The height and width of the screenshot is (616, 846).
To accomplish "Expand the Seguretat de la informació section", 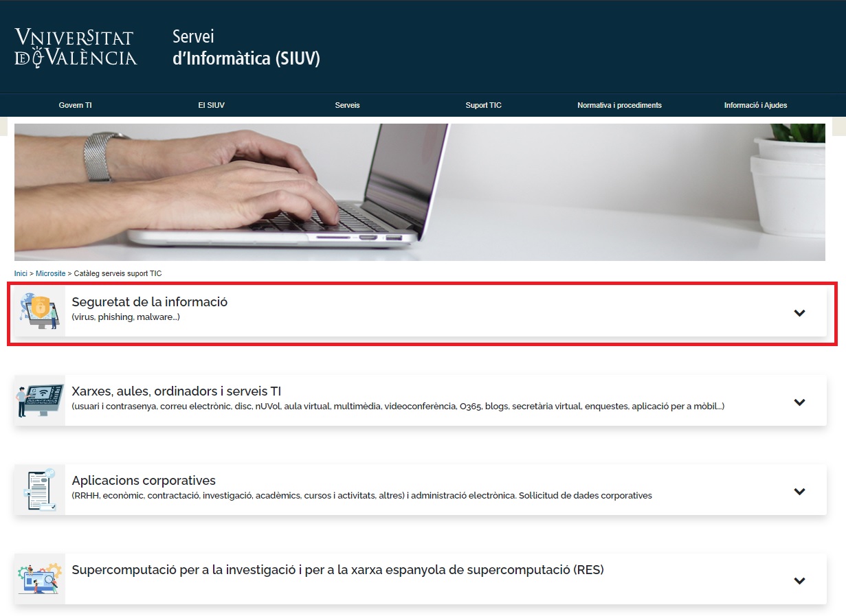I will click(799, 312).
